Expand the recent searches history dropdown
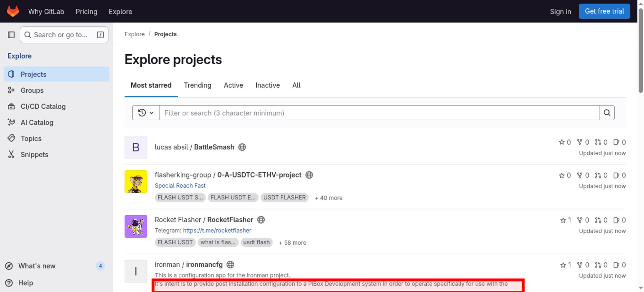The height and width of the screenshot is (292, 644). [146, 113]
